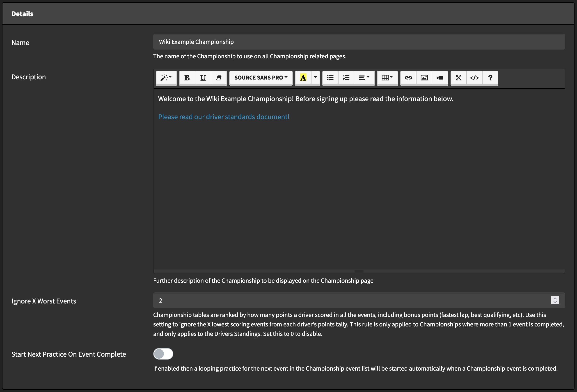This screenshot has width=577, height=392.
Task: Open the table insert dropdown
Action: [x=387, y=78]
